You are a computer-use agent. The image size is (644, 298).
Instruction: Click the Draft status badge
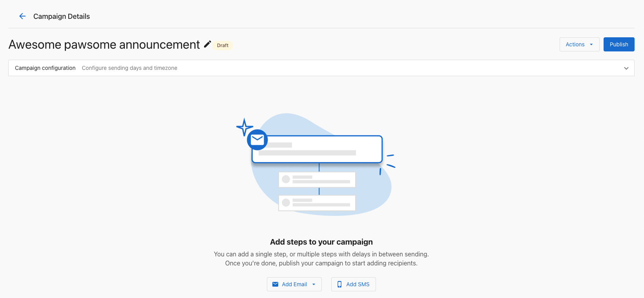coord(223,45)
